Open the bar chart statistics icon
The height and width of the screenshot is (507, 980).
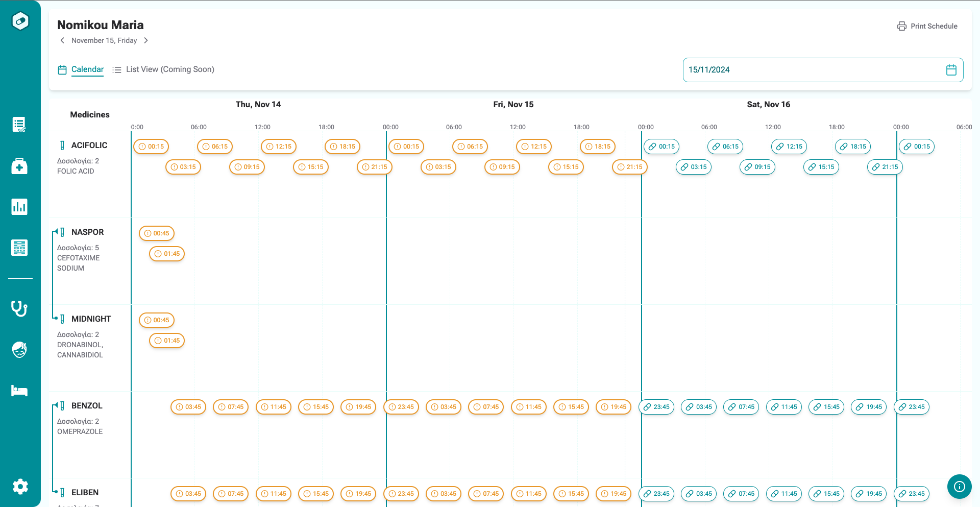(19, 207)
